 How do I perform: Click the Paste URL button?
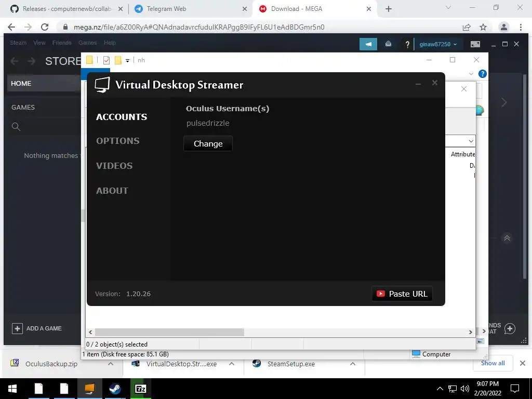[x=402, y=294]
